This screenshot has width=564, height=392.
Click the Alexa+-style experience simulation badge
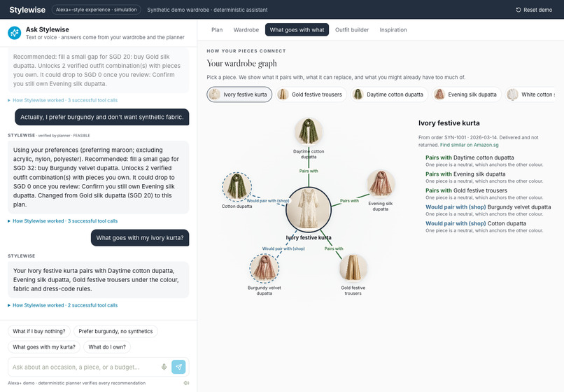97,10
